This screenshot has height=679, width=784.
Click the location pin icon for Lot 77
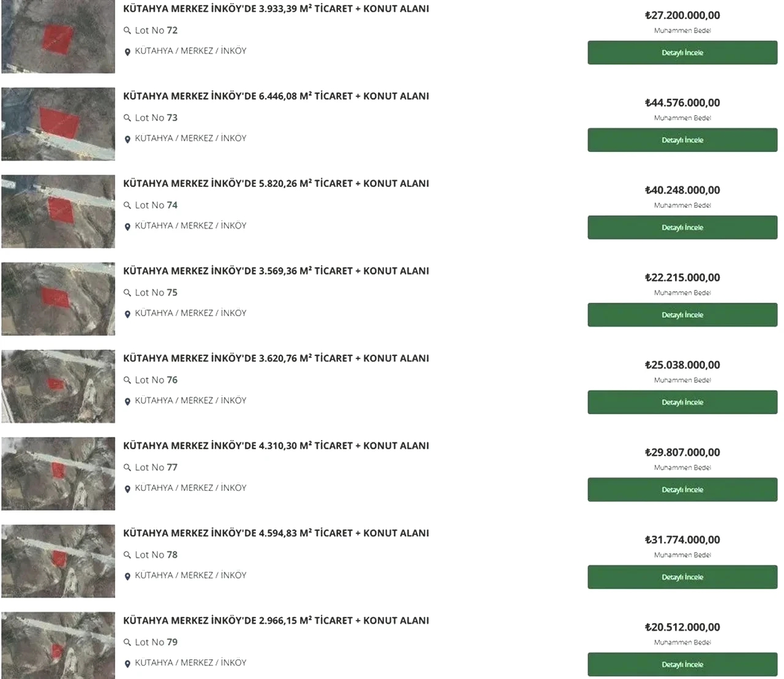click(x=127, y=489)
